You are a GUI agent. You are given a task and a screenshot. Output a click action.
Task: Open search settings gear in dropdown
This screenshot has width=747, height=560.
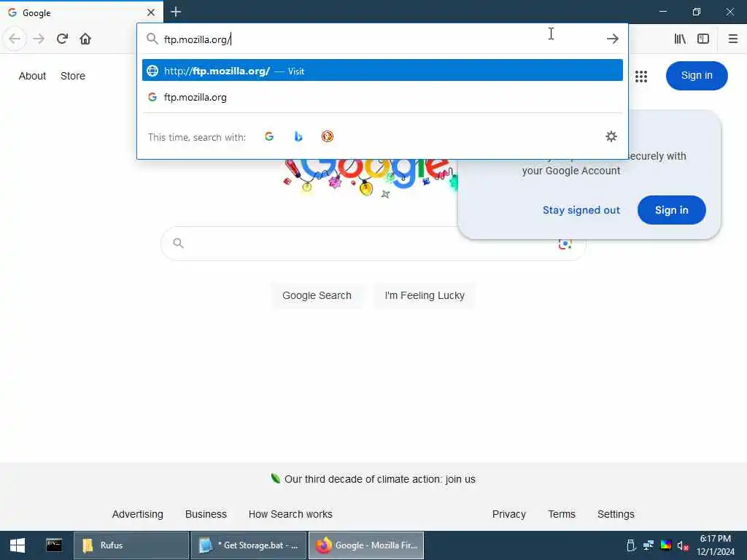click(611, 136)
